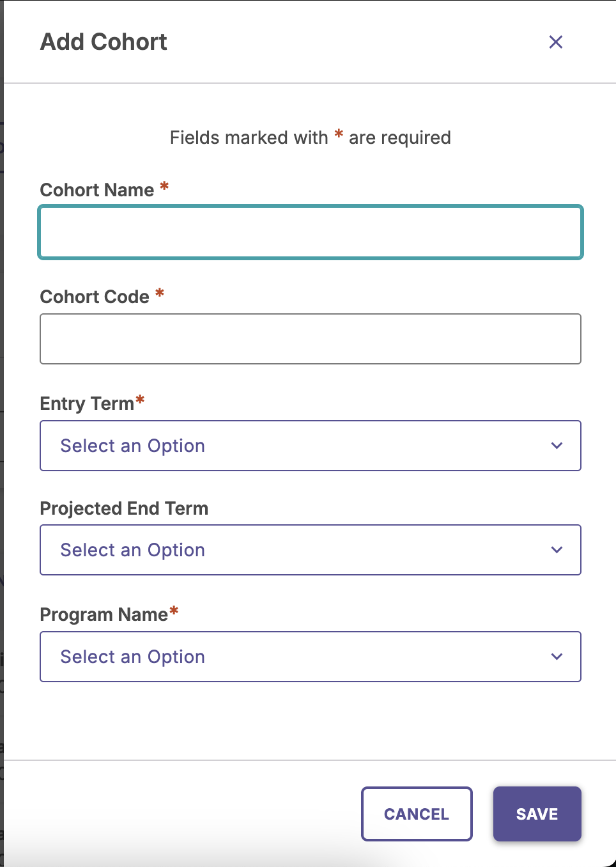Click the CANCEL button
This screenshot has height=867, width=616.
[x=417, y=814]
